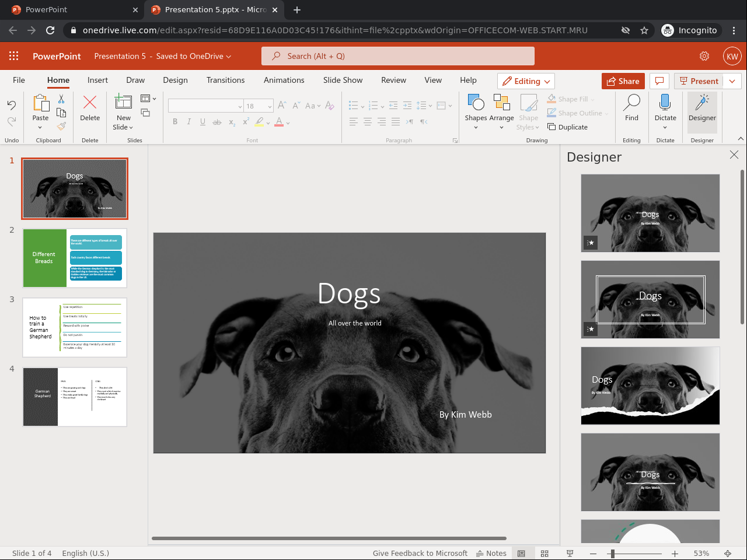Click the Designer icon in ribbon
Viewport: 747px width, 560px height.
[702, 108]
